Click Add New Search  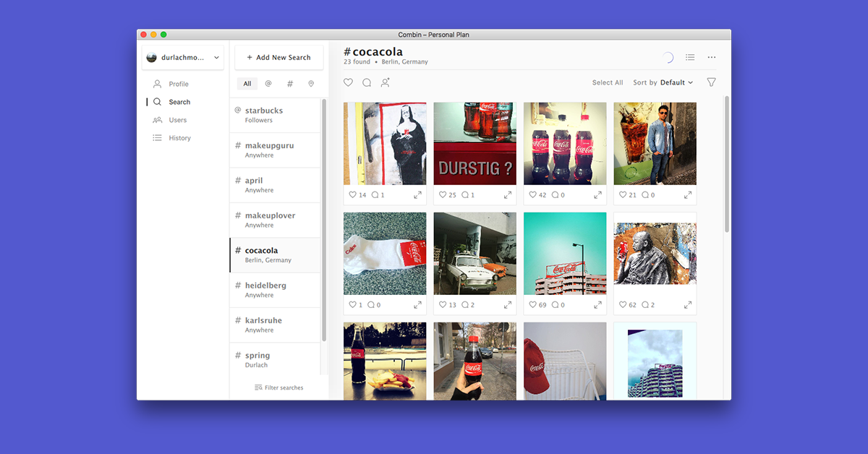pyautogui.click(x=279, y=58)
